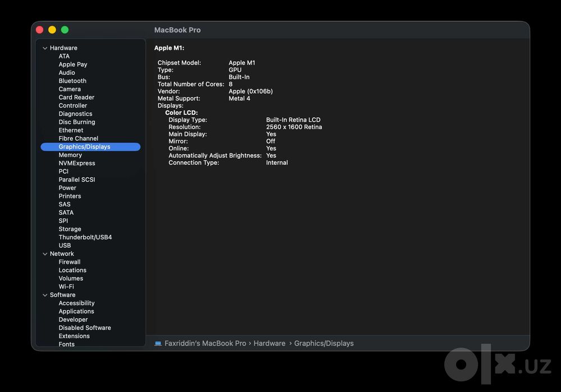Viewport: 561px width, 392px height.
Task: Select NVMExpress in sidebar
Action: click(77, 163)
